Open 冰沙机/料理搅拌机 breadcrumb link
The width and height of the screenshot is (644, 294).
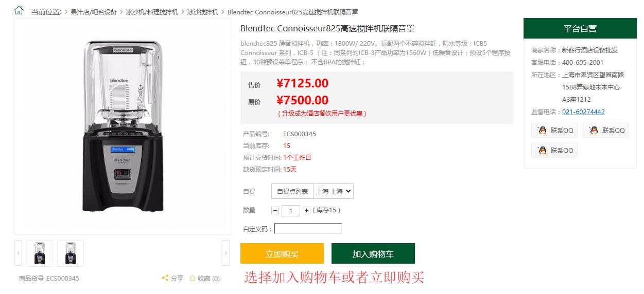click(x=152, y=12)
